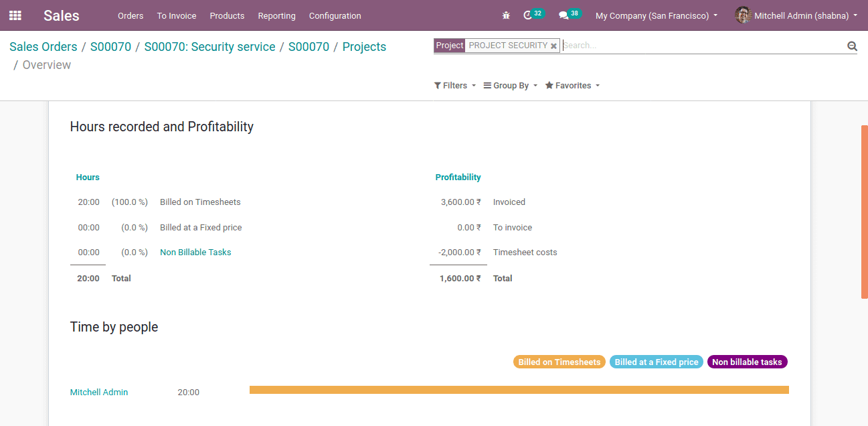Click the Project facet label
This screenshot has width=868, height=426.
[450, 46]
